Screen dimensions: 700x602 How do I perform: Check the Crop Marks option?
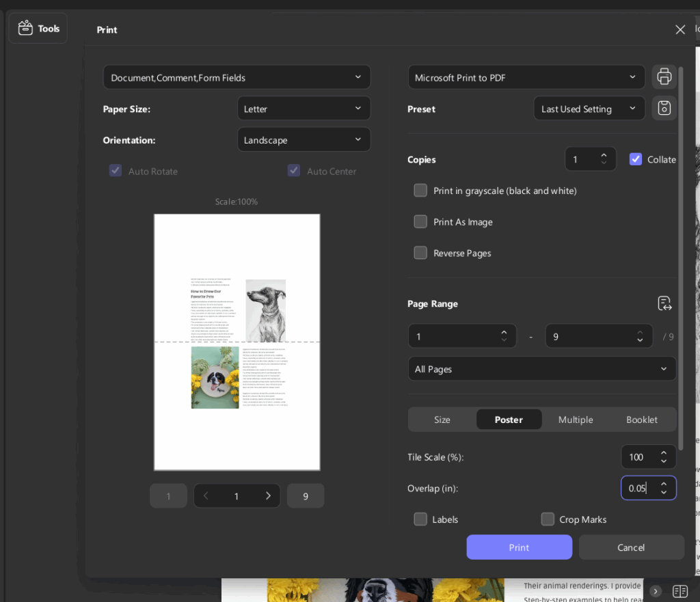point(548,519)
